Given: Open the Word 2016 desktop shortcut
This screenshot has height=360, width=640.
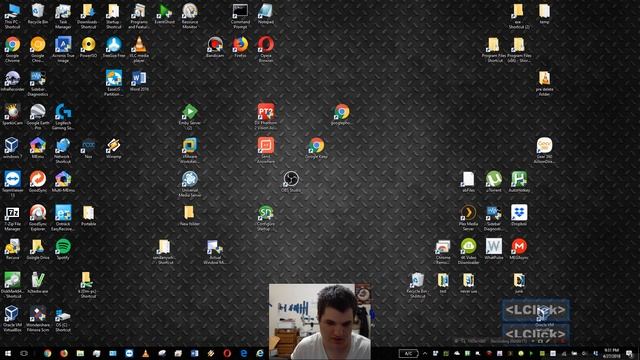Looking at the screenshot, I should click(x=139, y=80).
